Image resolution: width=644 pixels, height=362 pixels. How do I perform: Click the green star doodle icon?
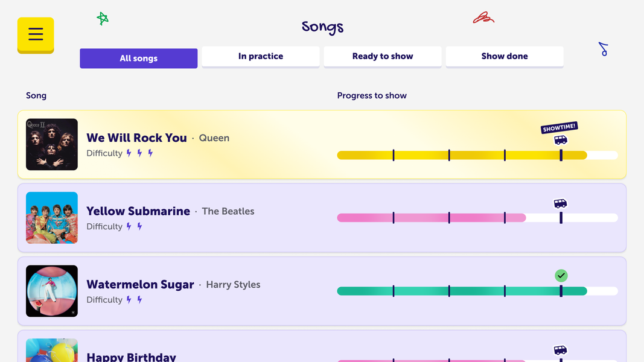[103, 19]
